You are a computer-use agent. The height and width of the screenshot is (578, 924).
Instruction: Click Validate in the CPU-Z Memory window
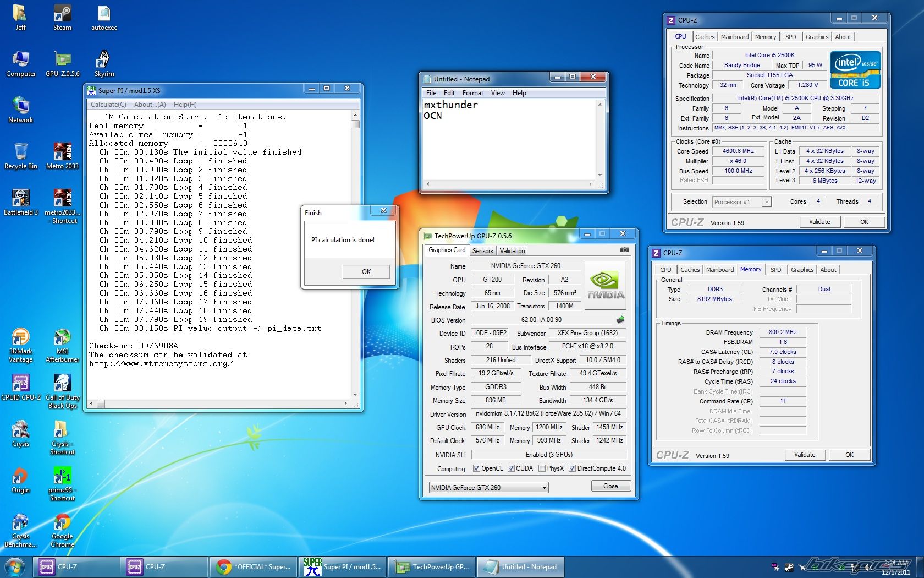click(x=804, y=455)
